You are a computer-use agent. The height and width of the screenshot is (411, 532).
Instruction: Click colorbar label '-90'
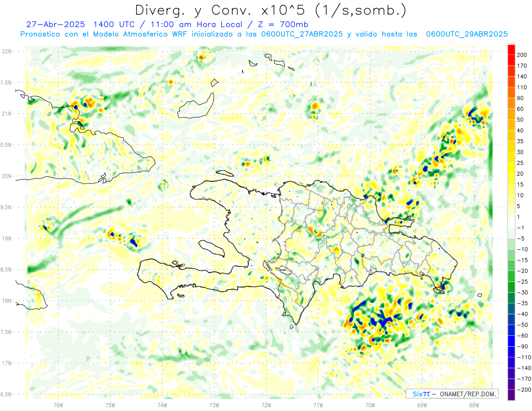click(x=523, y=346)
